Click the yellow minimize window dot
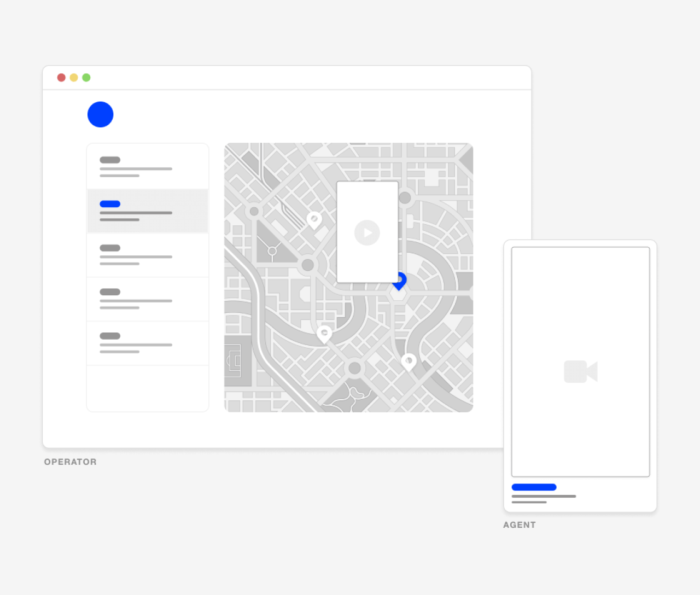 [x=74, y=78]
